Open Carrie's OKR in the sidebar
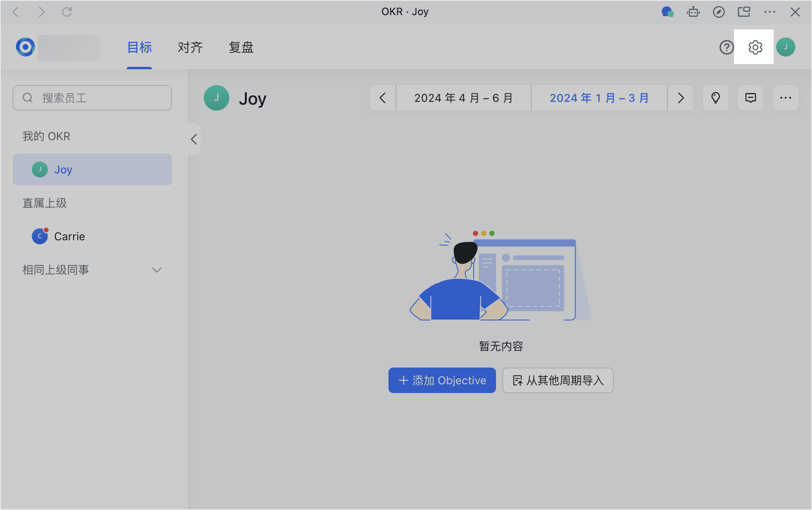Image resolution: width=812 pixels, height=510 pixels. (x=92, y=236)
